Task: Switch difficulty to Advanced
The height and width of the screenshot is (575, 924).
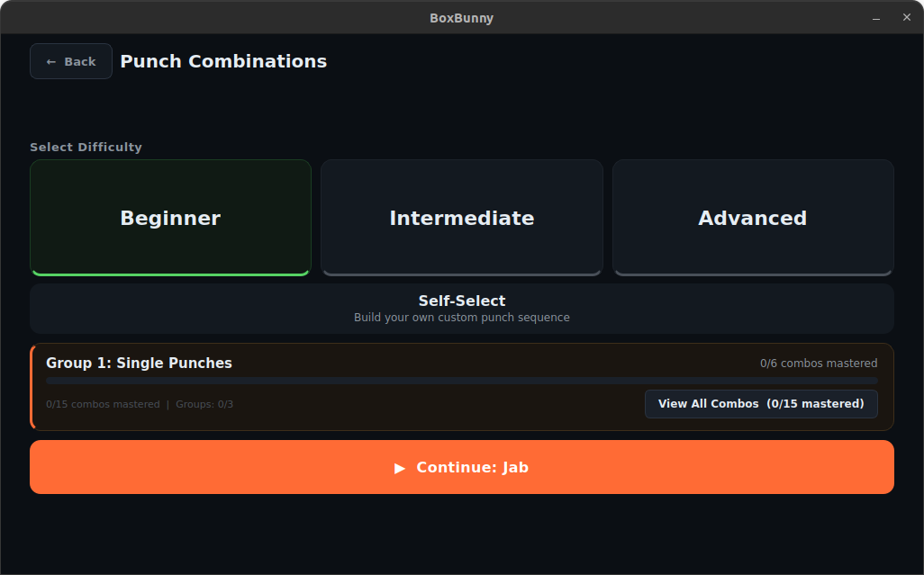Action: (752, 218)
